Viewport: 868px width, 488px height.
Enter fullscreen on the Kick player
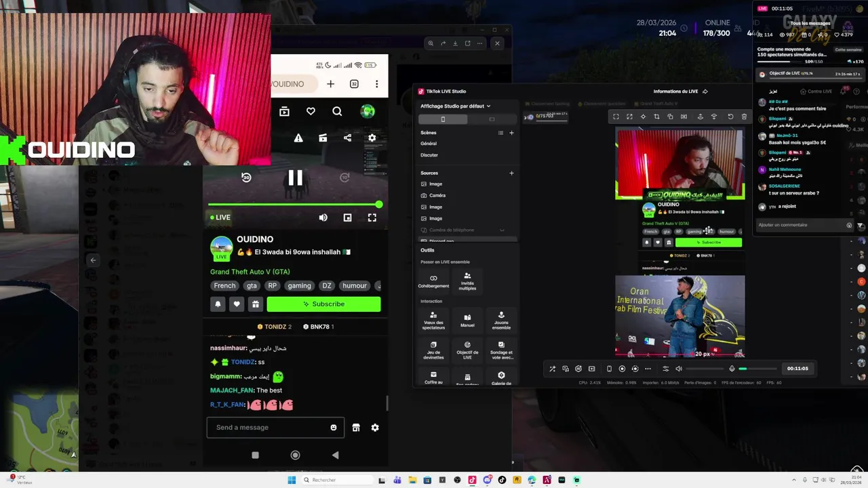point(372,218)
